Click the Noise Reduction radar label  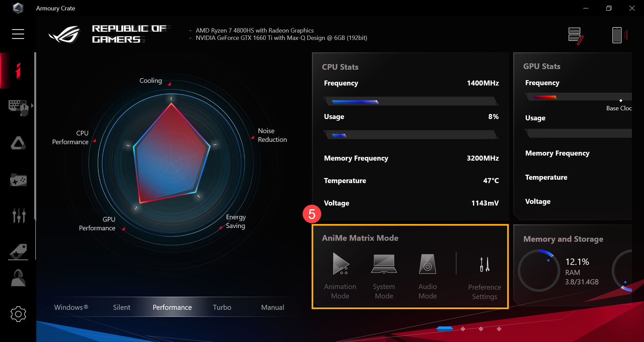tap(272, 135)
